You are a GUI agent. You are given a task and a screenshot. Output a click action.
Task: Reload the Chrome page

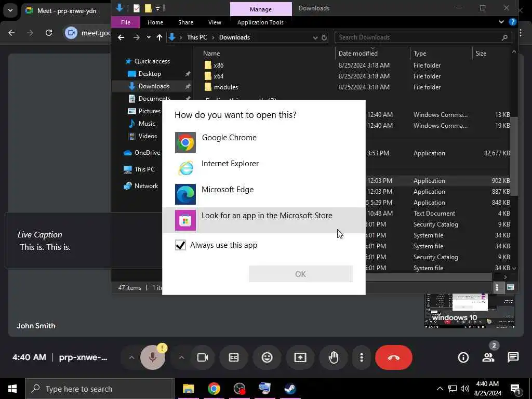click(x=49, y=33)
